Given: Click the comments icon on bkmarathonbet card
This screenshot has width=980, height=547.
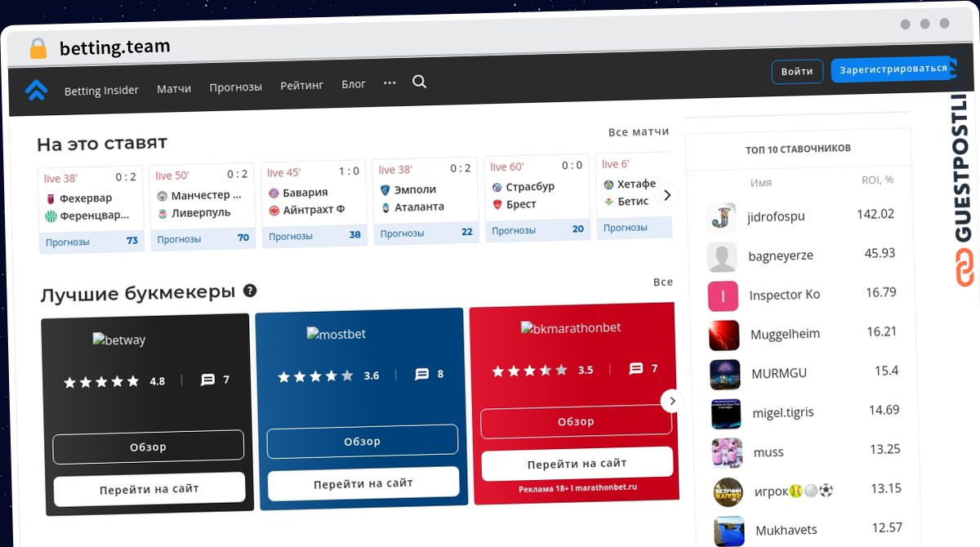Looking at the screenshot, I should pos(636,369).
